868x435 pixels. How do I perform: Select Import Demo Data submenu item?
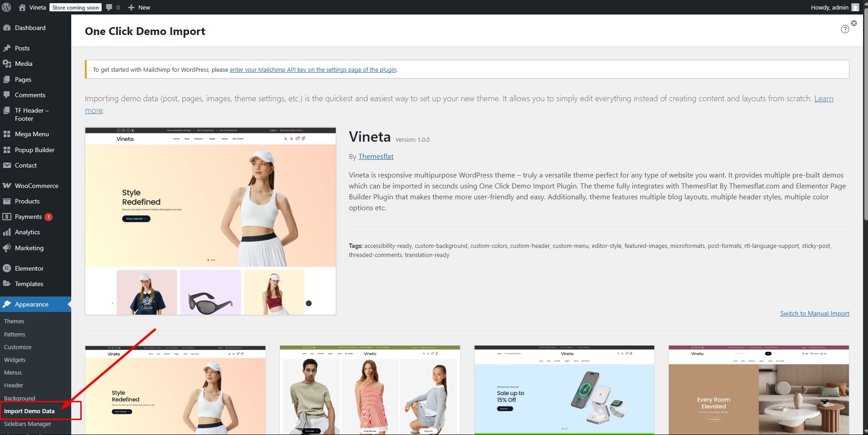(29, 411)
